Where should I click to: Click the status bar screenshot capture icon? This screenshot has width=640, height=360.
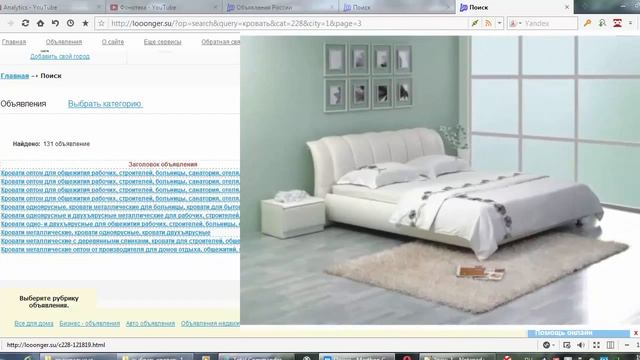click(567, 345)
